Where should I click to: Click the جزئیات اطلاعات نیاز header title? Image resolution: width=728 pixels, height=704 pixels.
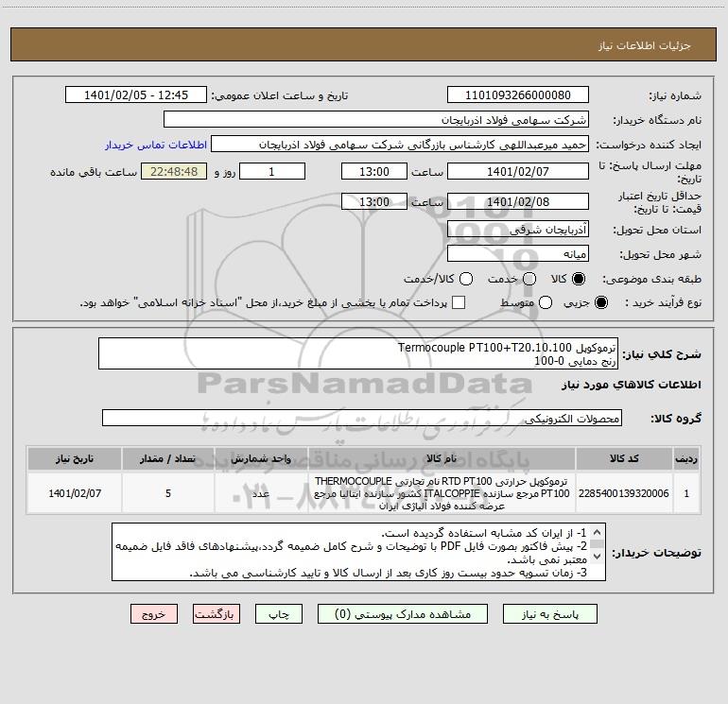(x=645, y=45)
